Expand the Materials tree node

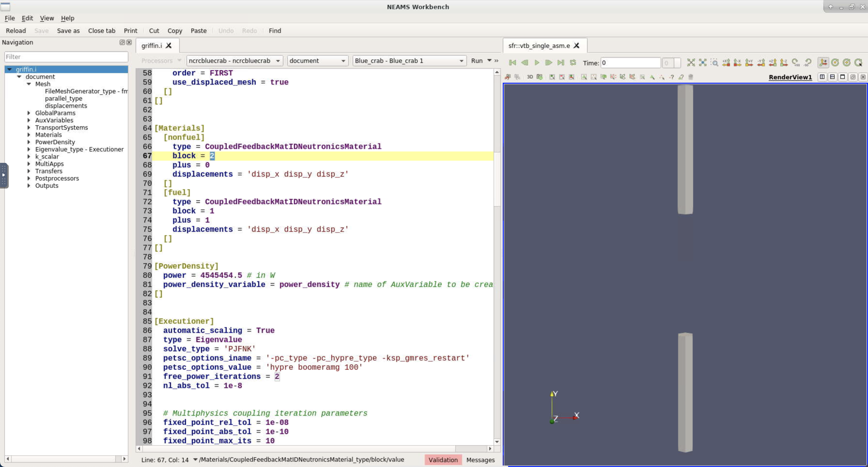(x=29, y=135)
